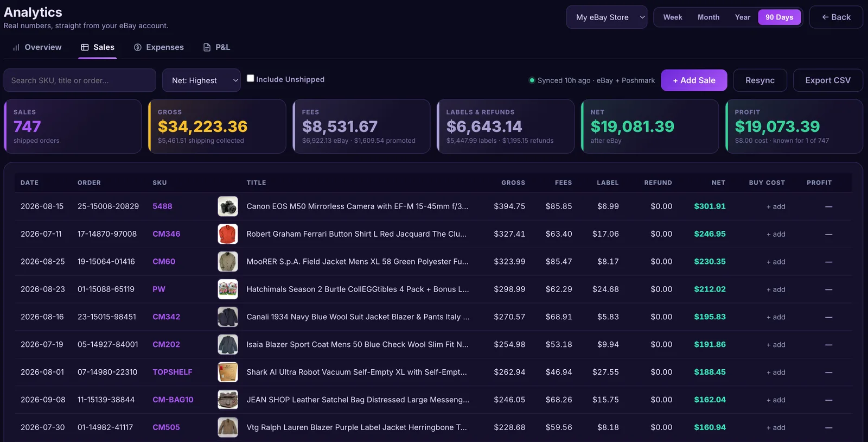The height and width of the screenshot is (442, 868).
Task: Open the MooRER Field Jacket thumbnail
Action: point(228,262)
